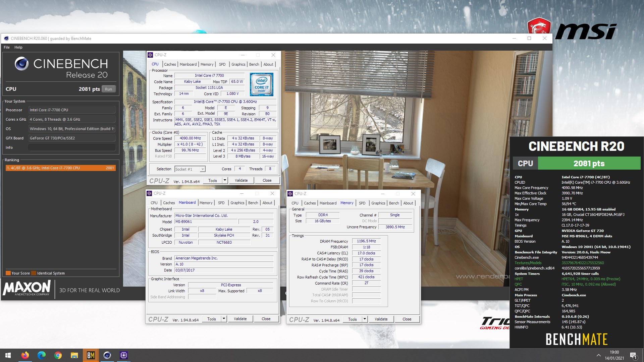The image size is (644, 362).
Task: Open Google Chrome from the taskbar
Action: 58,355
